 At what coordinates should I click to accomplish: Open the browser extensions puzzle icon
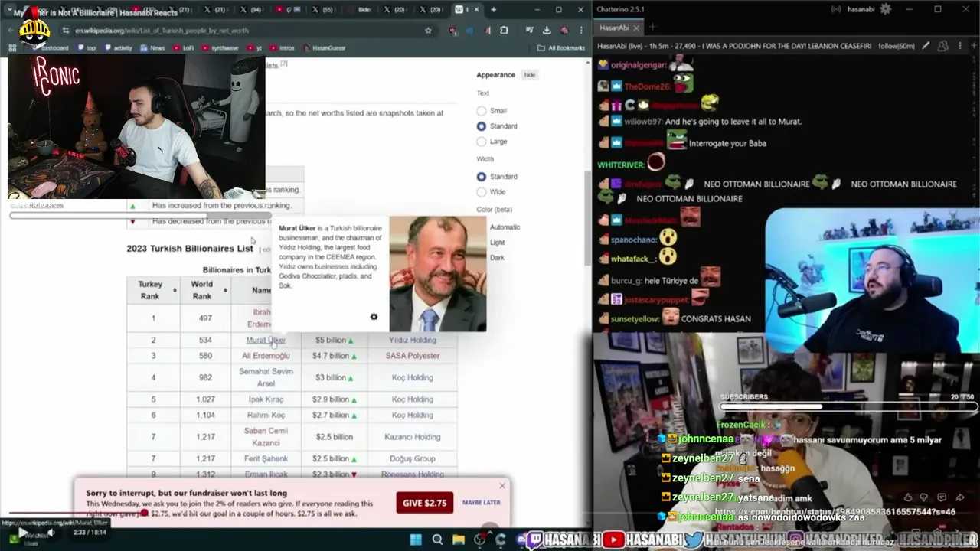tap(504, 31)
